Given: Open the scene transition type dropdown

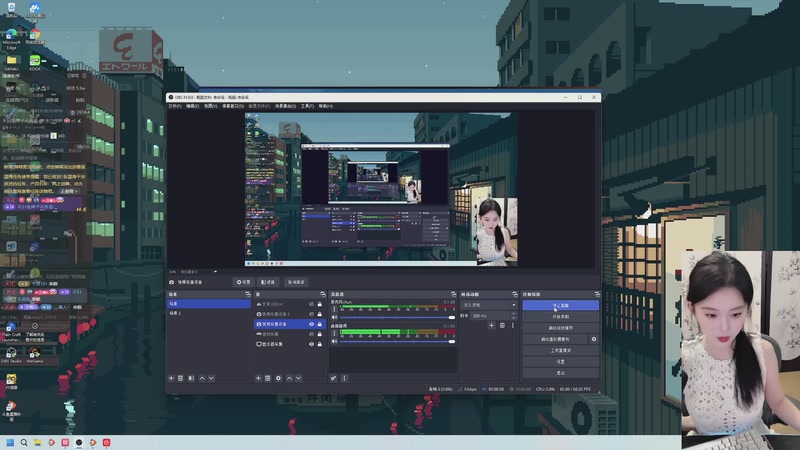Looking at the screenshot, I should [489, 305].
